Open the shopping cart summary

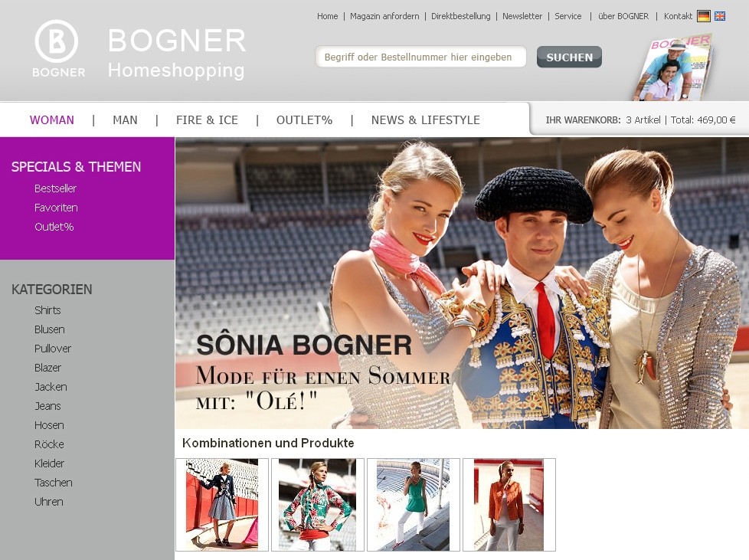pyautogui.click(x=640, y=120)
